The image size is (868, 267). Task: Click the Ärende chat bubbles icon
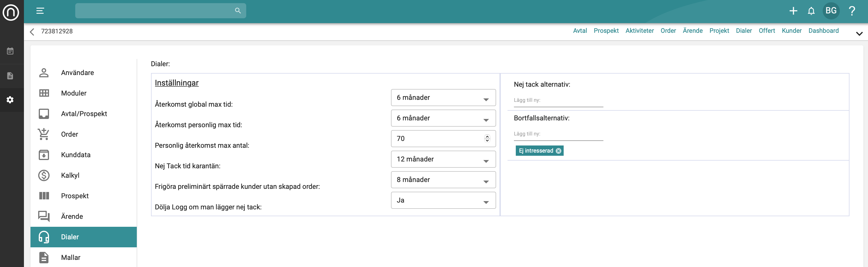point(44,217)
